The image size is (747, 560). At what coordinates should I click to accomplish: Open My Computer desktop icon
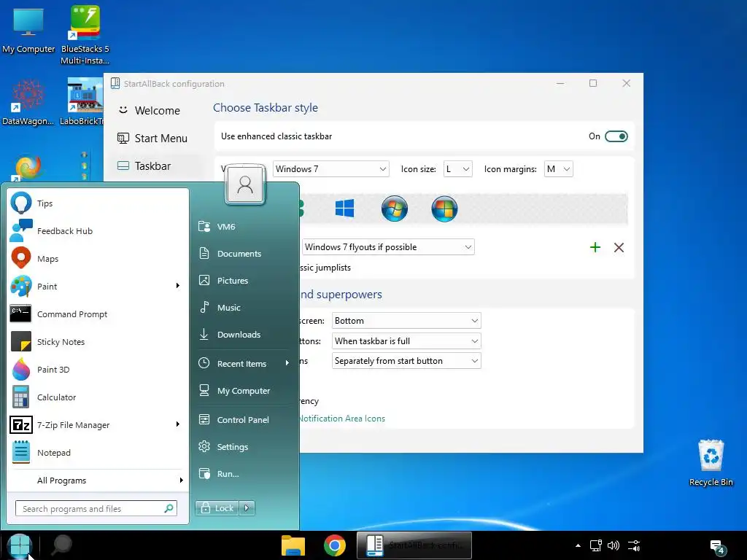pyautogui.click(x=28, y=29)
